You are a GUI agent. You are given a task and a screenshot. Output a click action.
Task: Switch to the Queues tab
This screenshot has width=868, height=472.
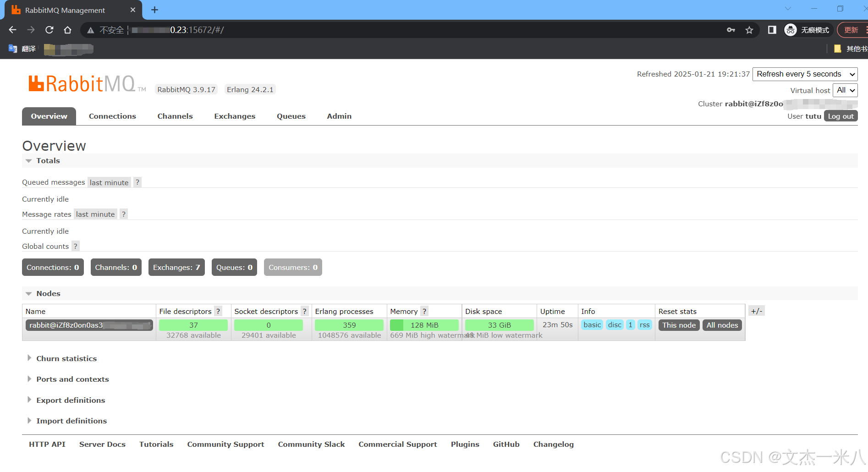[291, 116]
